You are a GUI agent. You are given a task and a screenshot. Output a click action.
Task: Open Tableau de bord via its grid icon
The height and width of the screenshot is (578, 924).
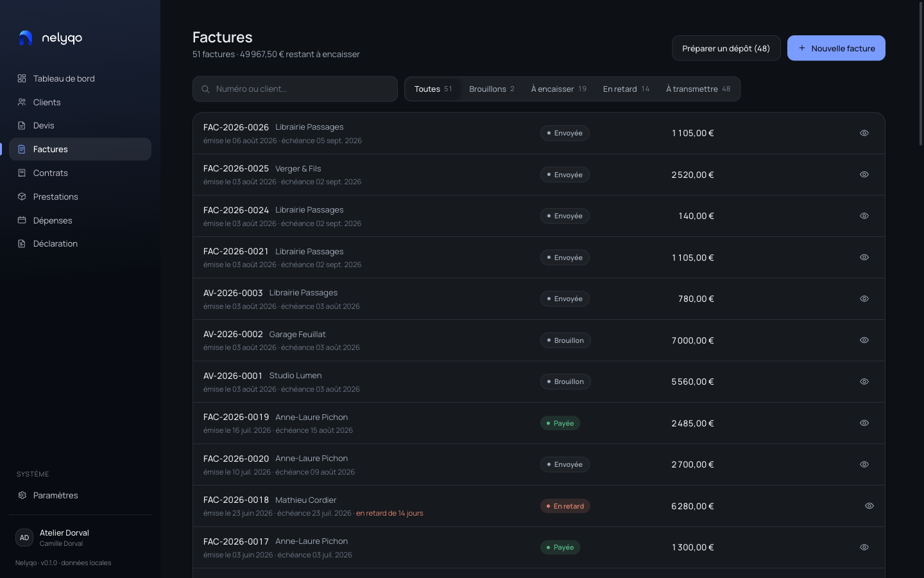point(22,78)
